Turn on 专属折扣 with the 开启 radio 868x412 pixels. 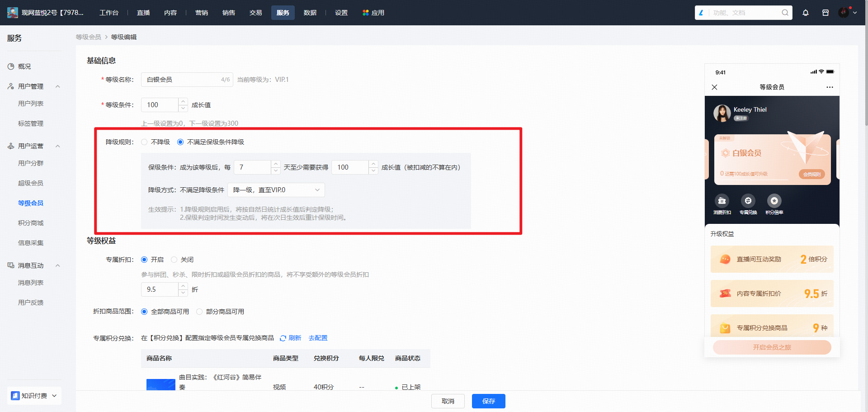tap(144, 260)
